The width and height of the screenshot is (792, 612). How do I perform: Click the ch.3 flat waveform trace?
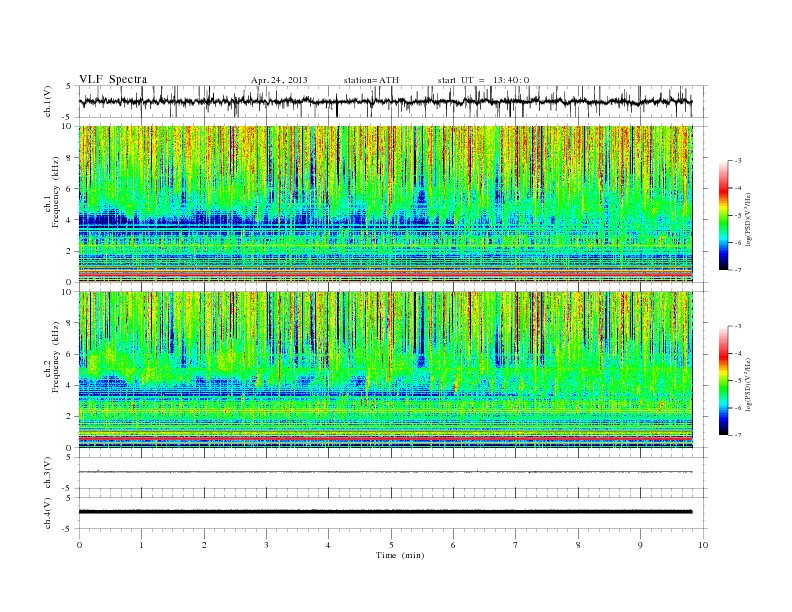pos(386,472)
